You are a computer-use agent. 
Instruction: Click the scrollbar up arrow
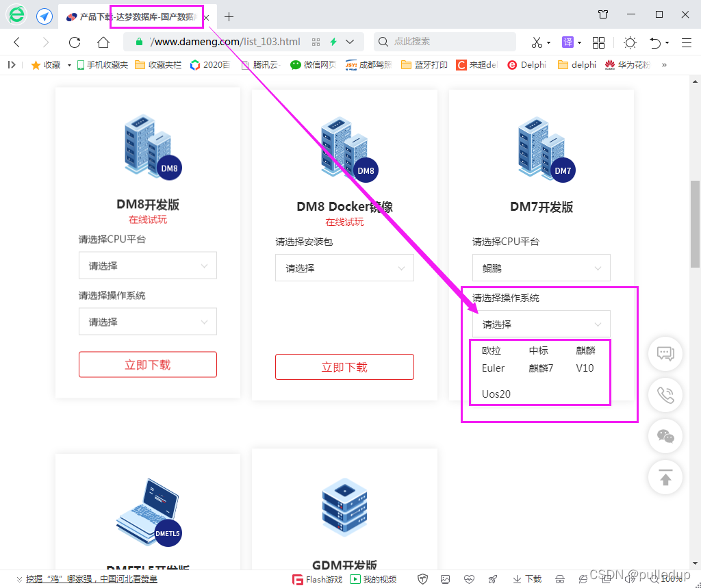695,81
